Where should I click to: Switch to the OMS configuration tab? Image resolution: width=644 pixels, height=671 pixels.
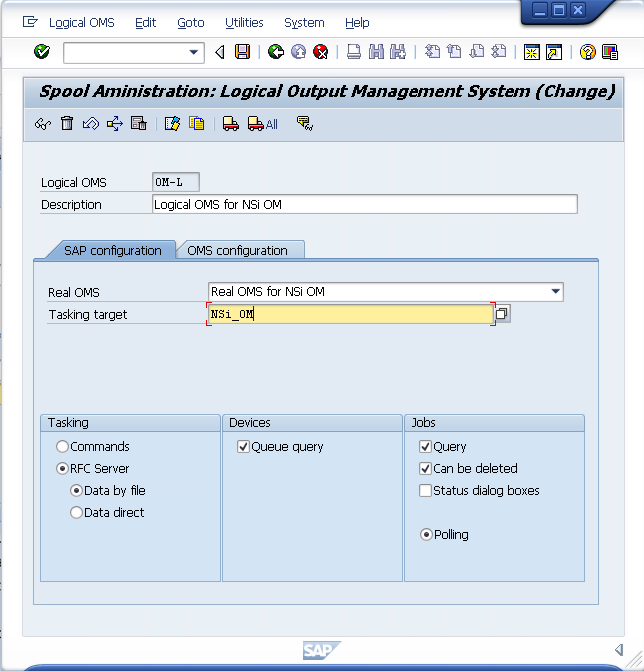pos(237,251)
